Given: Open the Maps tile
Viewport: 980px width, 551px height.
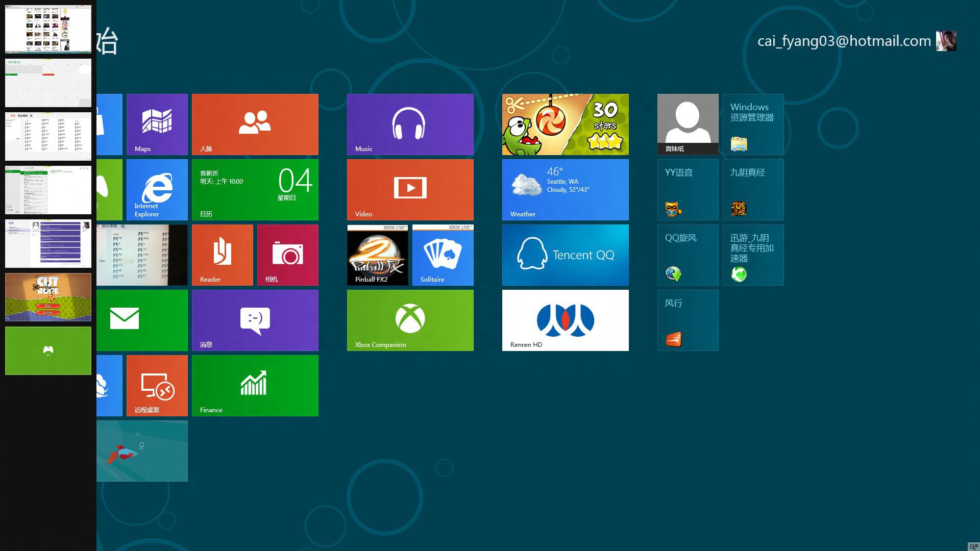Looking at the screenshot, I should point(157,124).
